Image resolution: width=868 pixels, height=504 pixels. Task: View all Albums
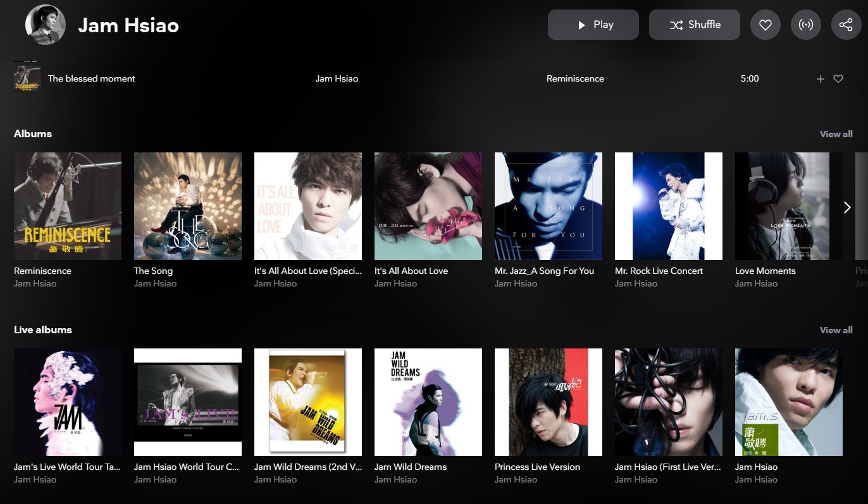click(x=836, y=134)
